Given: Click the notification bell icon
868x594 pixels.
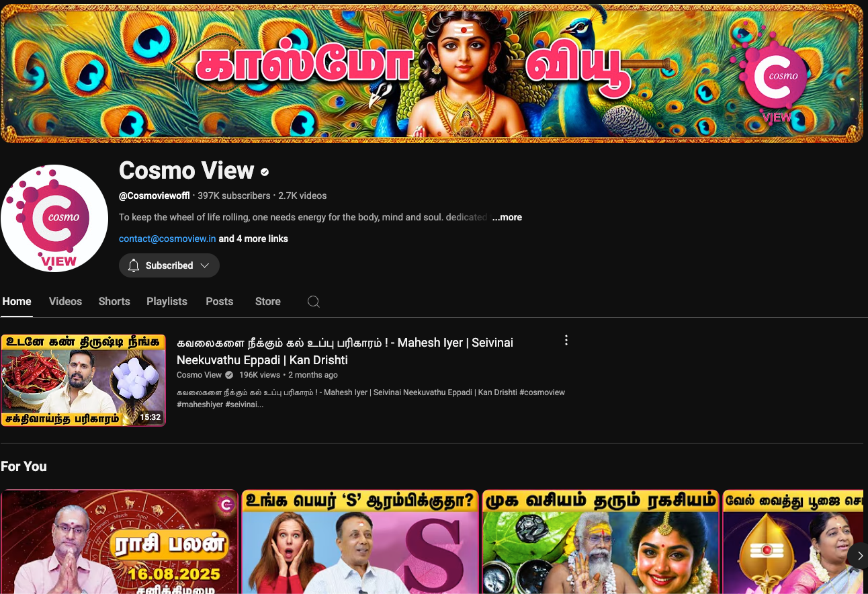Looking at the screenshot, I should (134, 265).
